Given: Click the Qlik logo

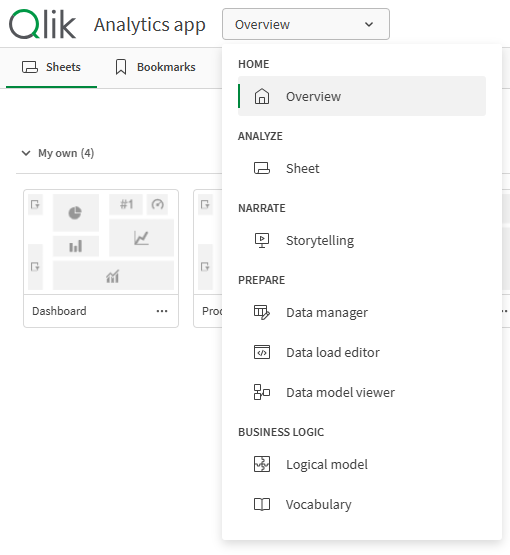Looking at the screenshot, I should coord(42,24).
